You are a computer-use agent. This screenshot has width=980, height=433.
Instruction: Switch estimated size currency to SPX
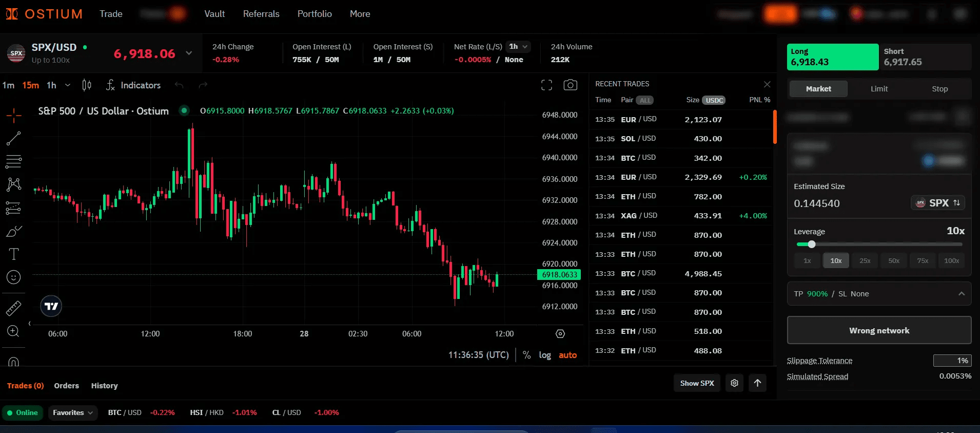click(x=938, y=203)
